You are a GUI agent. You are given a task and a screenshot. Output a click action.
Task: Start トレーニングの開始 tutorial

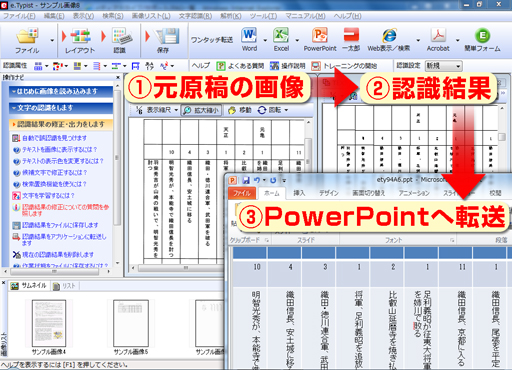tap(344, 66)
